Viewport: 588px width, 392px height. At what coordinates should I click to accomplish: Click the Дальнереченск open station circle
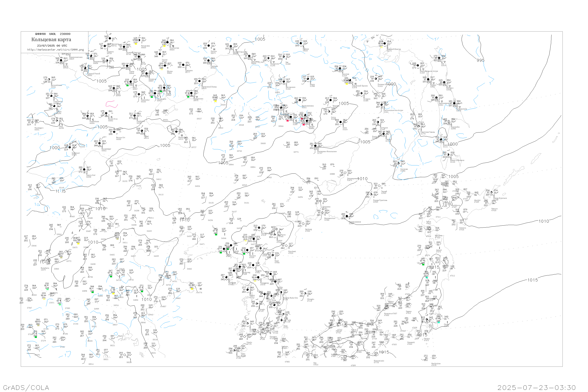click(x=345, y=173)
